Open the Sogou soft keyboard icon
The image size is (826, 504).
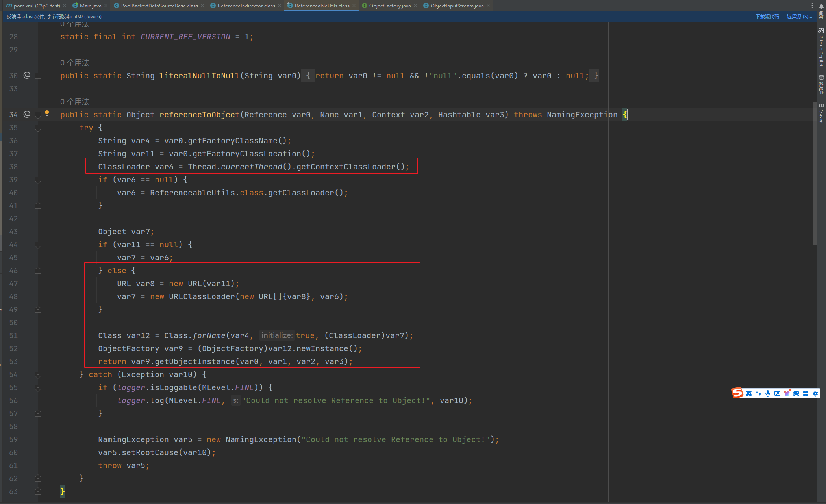click(x=777, y=393)
